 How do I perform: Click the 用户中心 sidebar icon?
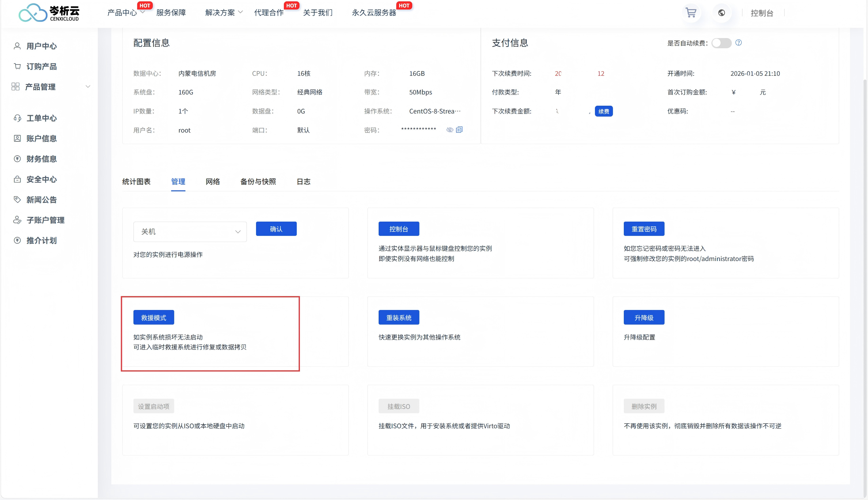point(17,46)
